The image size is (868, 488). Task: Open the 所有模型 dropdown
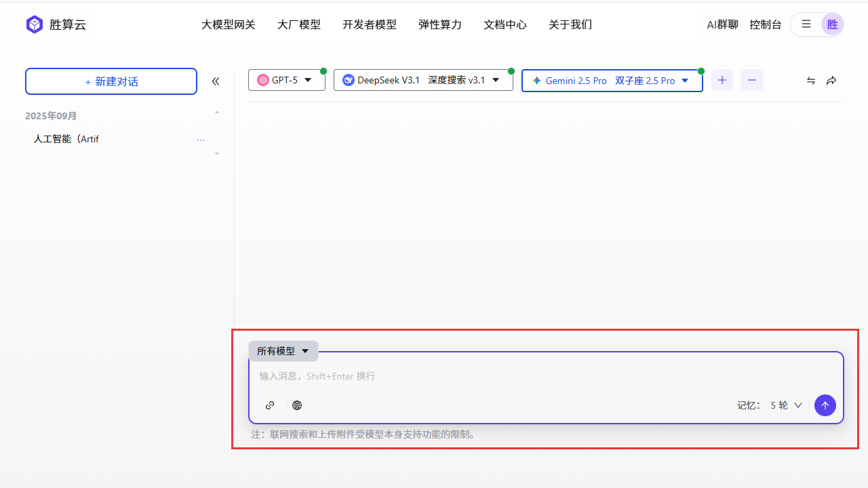pyautogui.click(x=283, y=351)
